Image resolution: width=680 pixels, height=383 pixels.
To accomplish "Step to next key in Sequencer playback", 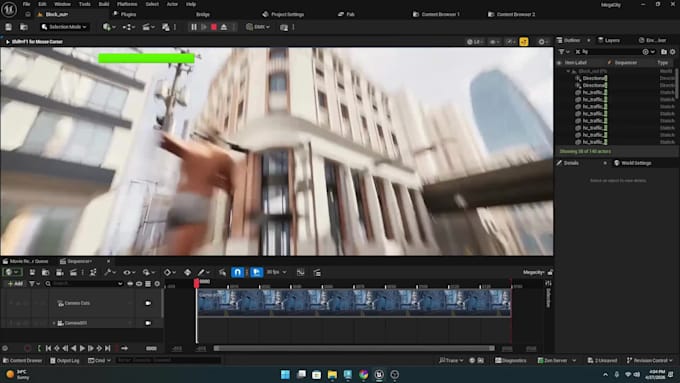I will [99, 348].
